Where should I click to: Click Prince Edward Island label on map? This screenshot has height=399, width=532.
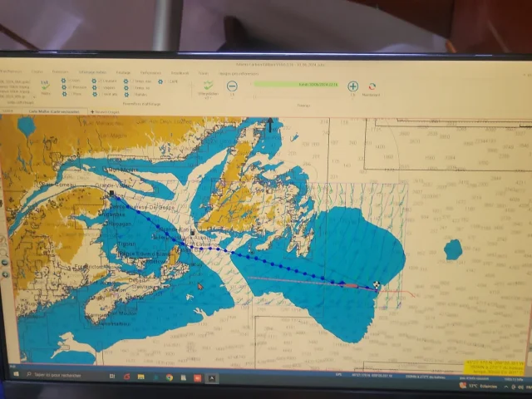(144, 254)
